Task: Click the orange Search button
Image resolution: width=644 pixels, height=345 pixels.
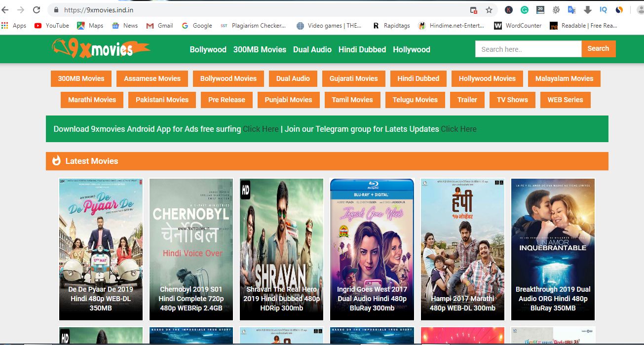Action: pos(599,49)
